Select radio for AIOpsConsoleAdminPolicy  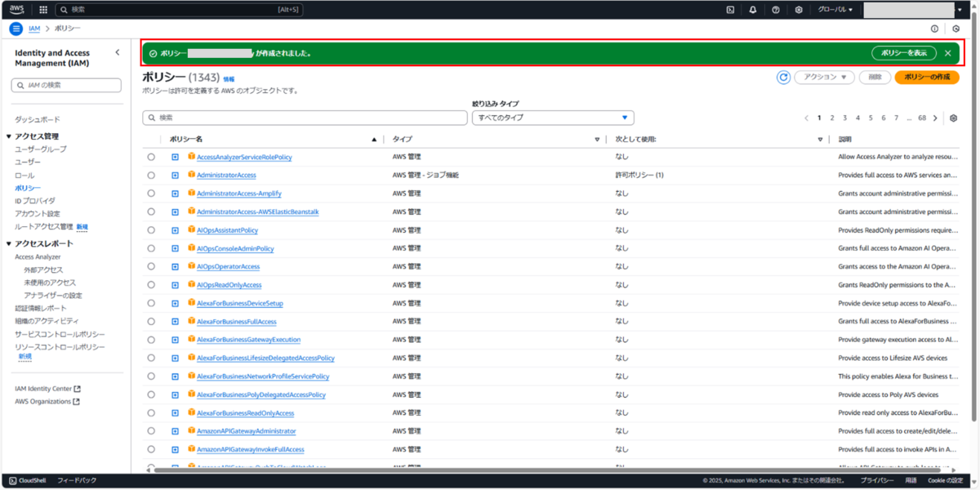pyautogui.click(x=151, y=248)
